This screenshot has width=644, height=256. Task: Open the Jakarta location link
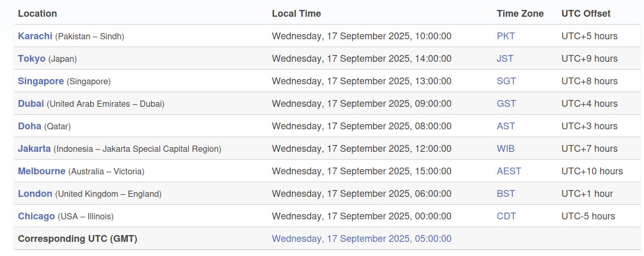pyautogui.click(x=34, y=149)
